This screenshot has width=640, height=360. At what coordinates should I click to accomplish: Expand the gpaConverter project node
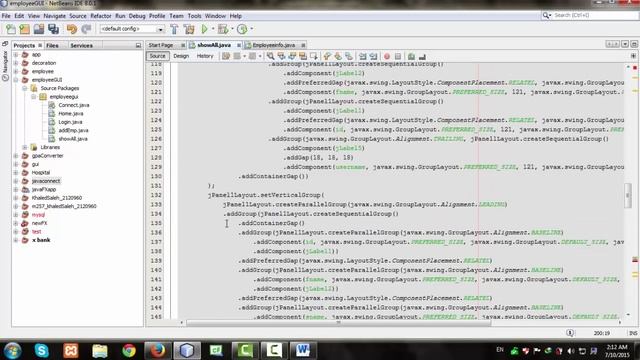click(16, 156)
